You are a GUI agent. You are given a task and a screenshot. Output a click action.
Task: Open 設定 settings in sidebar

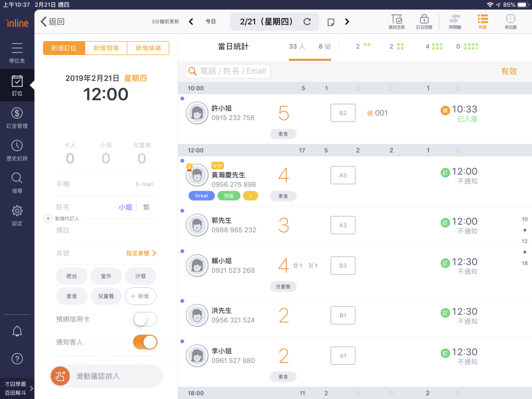tap(17, 215)
